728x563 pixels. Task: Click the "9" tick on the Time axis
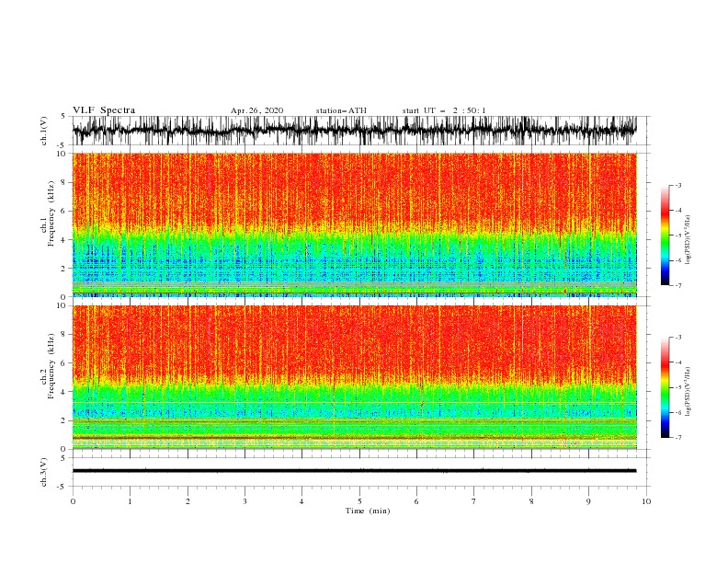588,502
